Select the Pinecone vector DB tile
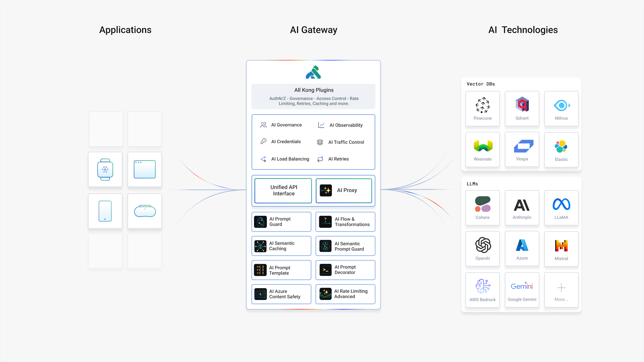Viewport: 644px width, 362px height. tap(482, 109)
